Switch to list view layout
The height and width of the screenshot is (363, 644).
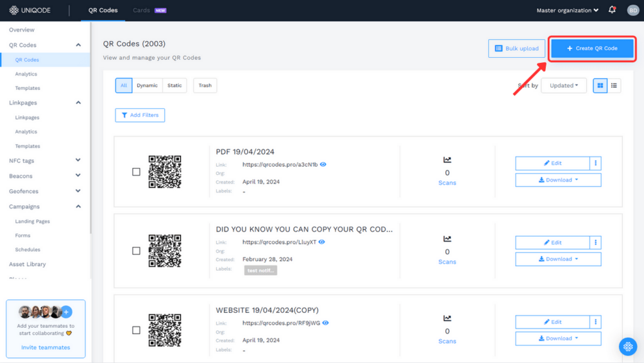614,85
